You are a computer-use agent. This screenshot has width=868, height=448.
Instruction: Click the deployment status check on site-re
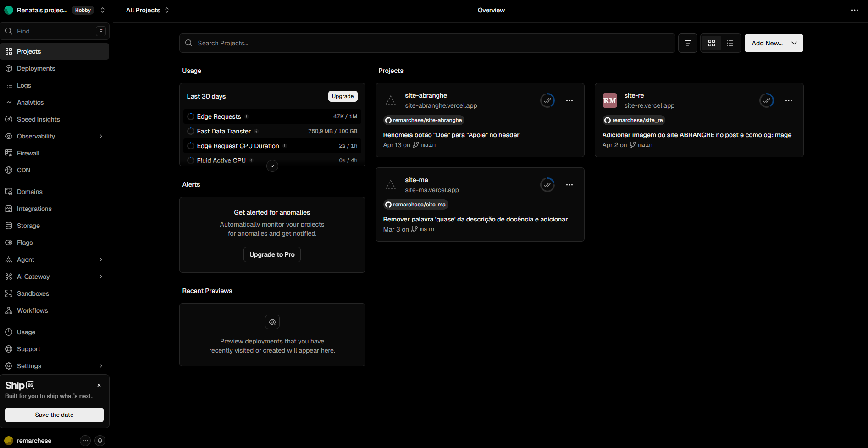click(766, 100)
